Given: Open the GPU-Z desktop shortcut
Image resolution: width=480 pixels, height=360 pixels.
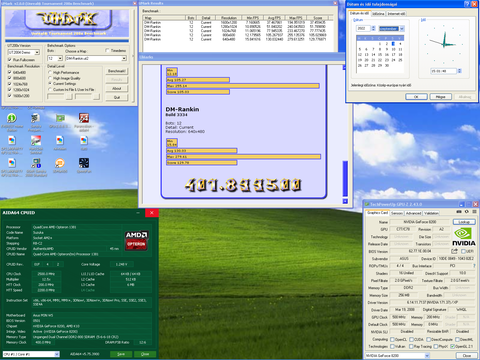Looking at the screenshot, I should click(x=60, y=118).
